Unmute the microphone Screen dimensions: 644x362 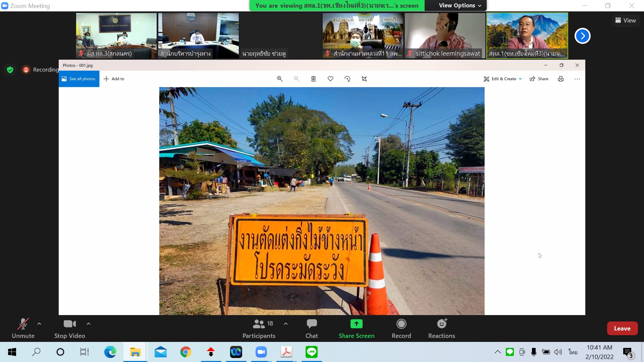click(23, 328)
